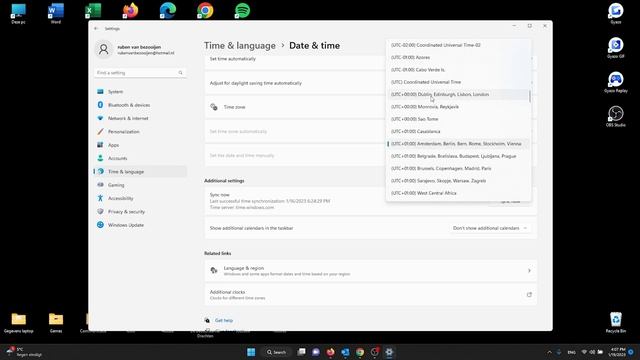The image size is (640, 360).
Task: Click the Find a setting search box
Action: (140, 73)
